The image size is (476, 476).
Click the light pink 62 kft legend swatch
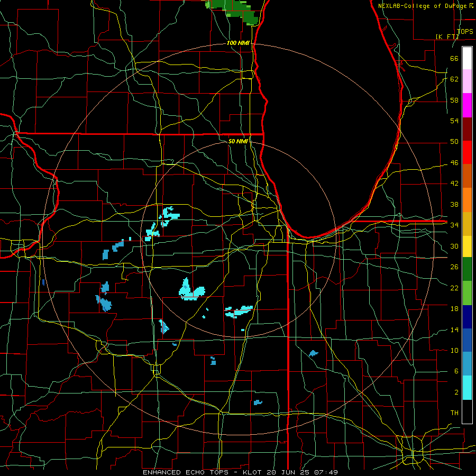point(467,81)
